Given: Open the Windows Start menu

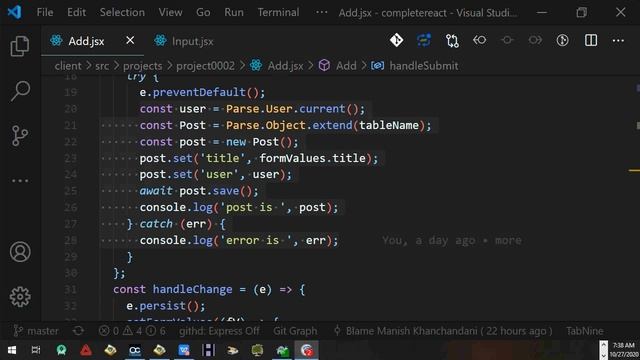Looking at the screenshot, I should [12, 350].
